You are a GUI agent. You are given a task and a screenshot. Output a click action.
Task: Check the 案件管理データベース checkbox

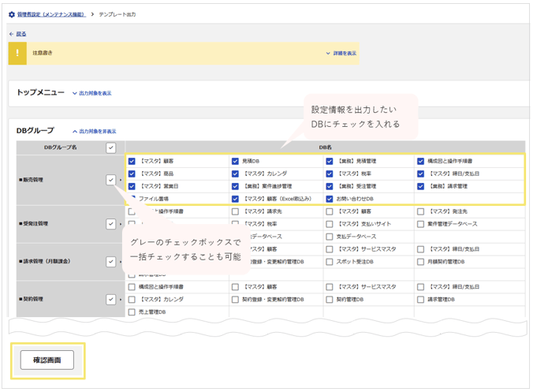pyautogui.click(x=421, y=224)
